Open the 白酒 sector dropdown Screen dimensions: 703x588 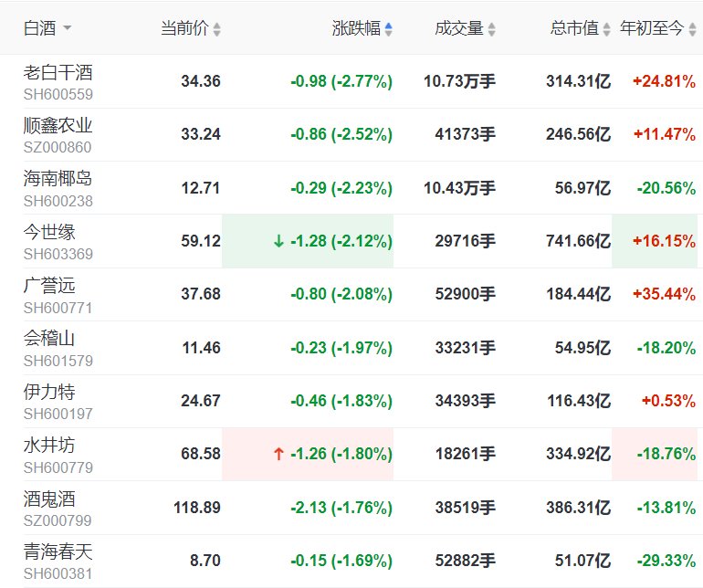(x=47, y=28)
